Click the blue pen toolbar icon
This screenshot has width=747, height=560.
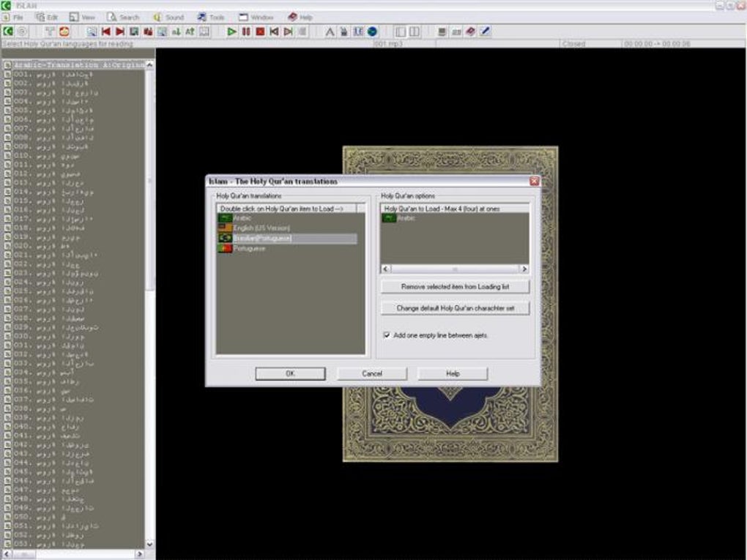coord(485,31)
